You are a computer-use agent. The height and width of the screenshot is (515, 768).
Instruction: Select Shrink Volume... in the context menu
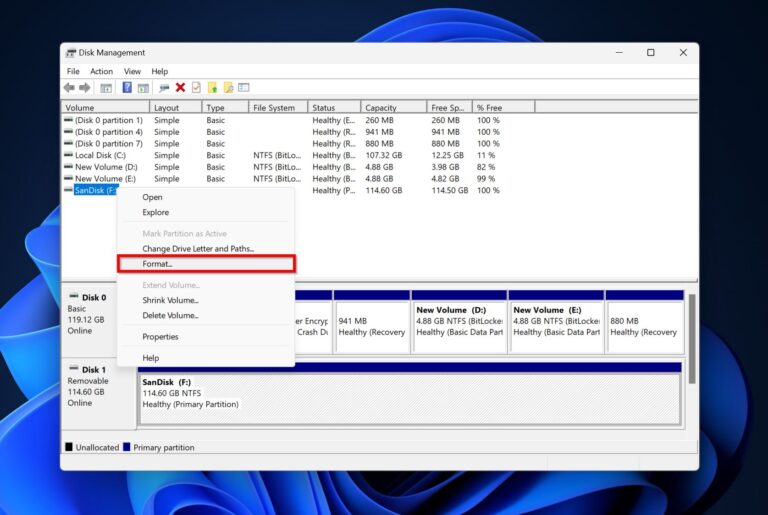coord(170,300)
